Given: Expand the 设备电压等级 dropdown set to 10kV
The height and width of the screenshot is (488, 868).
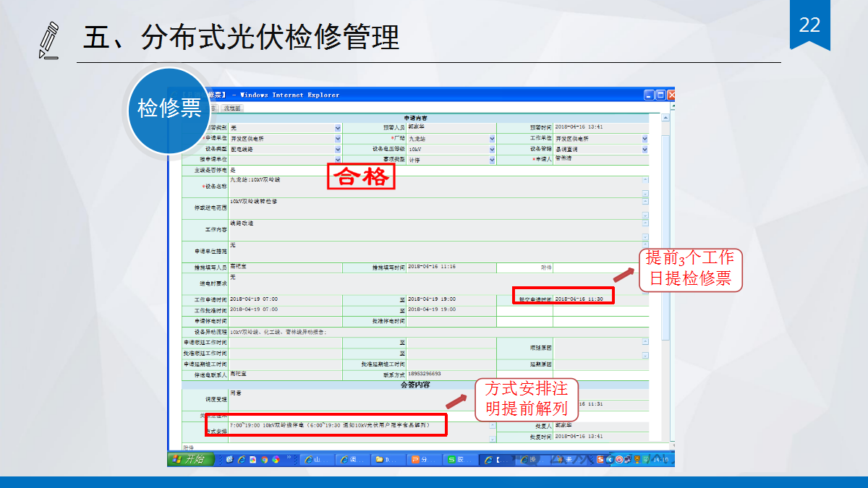Looking at the screenshot, I should tap(490, 149).
